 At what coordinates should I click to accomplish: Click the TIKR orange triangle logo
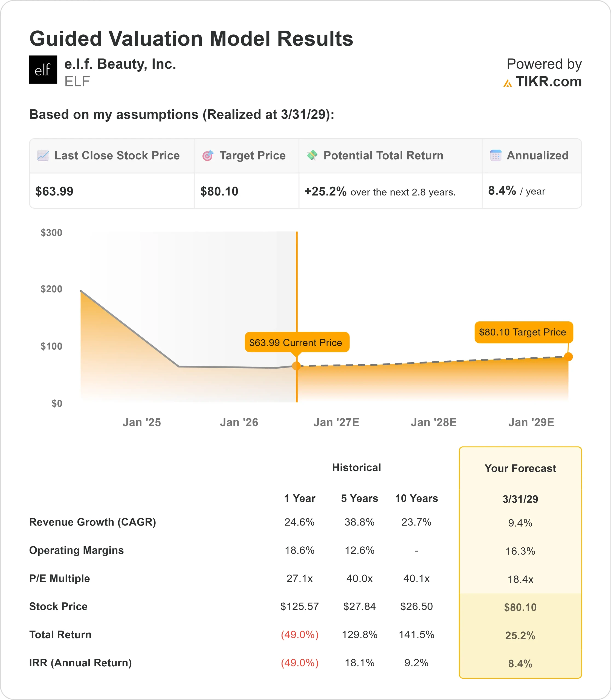[x=508, y=83]
